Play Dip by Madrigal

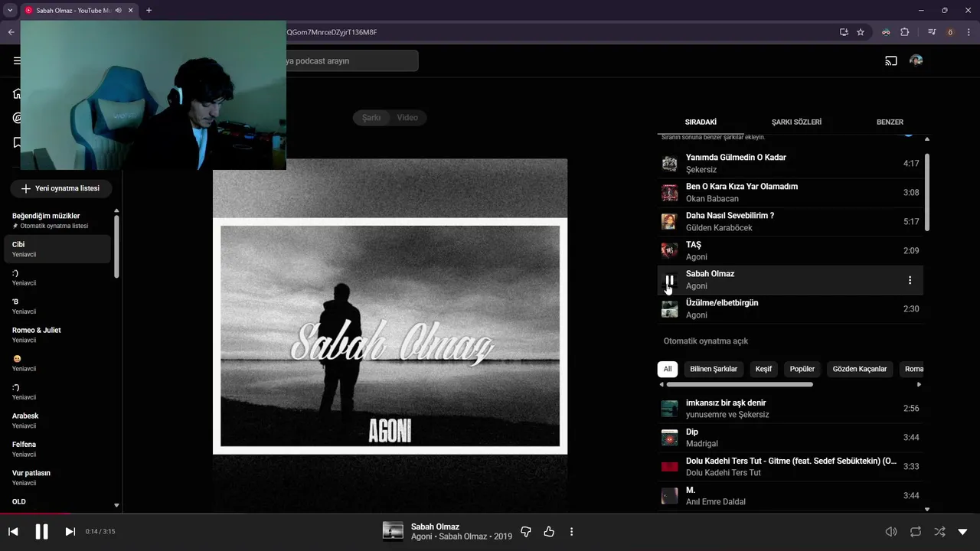tap(790, 438)
